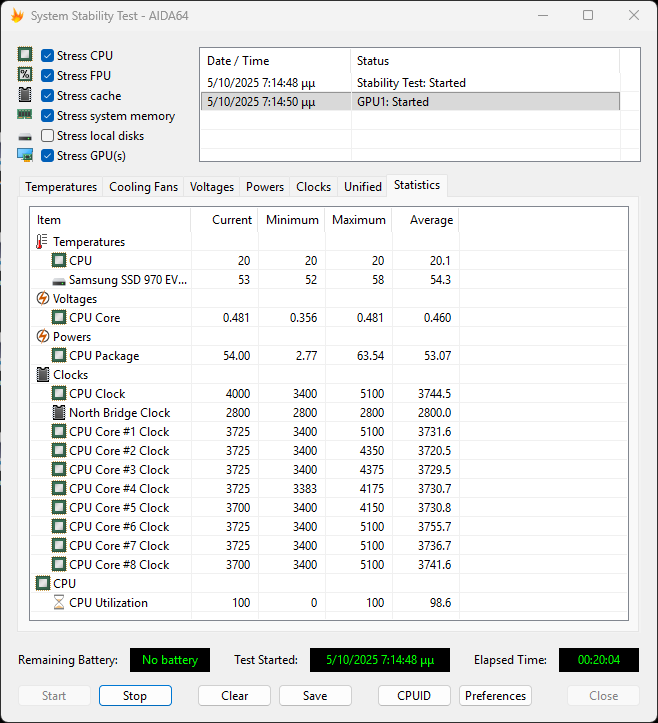Click the 'CPU Core #3 Clock' row label
This screenshot has height=723, width=658.
(119, 469)
